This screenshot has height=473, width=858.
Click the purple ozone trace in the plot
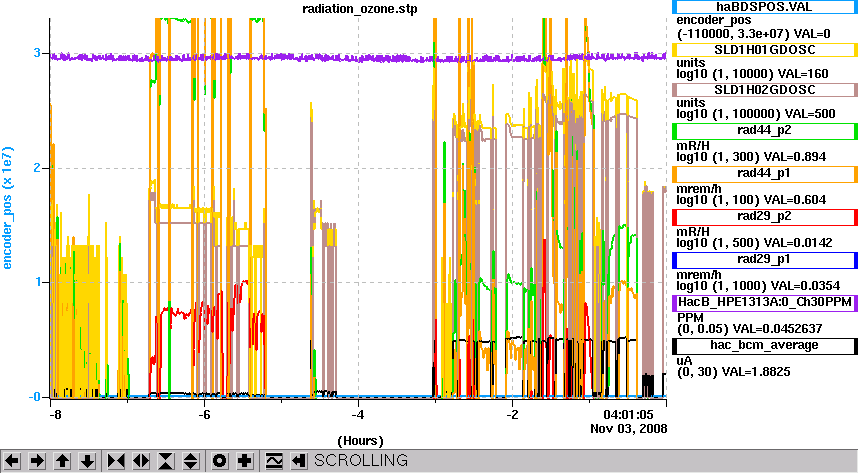click(x=358, y=57)
